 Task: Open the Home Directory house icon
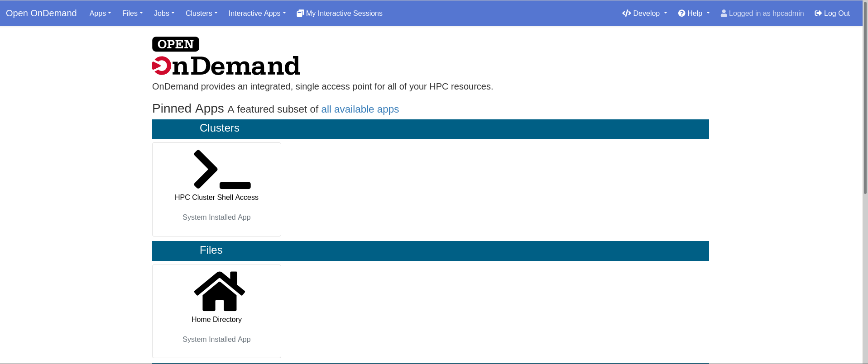click(x=220, y=291)
